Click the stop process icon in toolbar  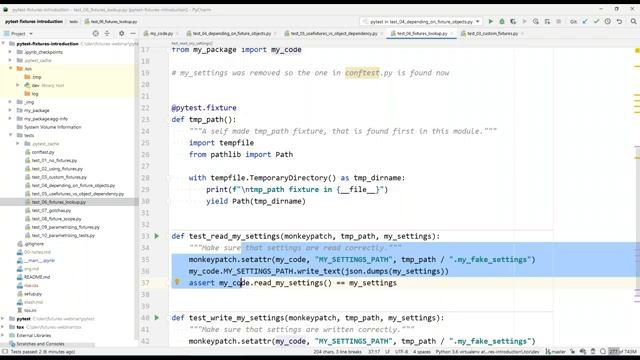point(558,21)
